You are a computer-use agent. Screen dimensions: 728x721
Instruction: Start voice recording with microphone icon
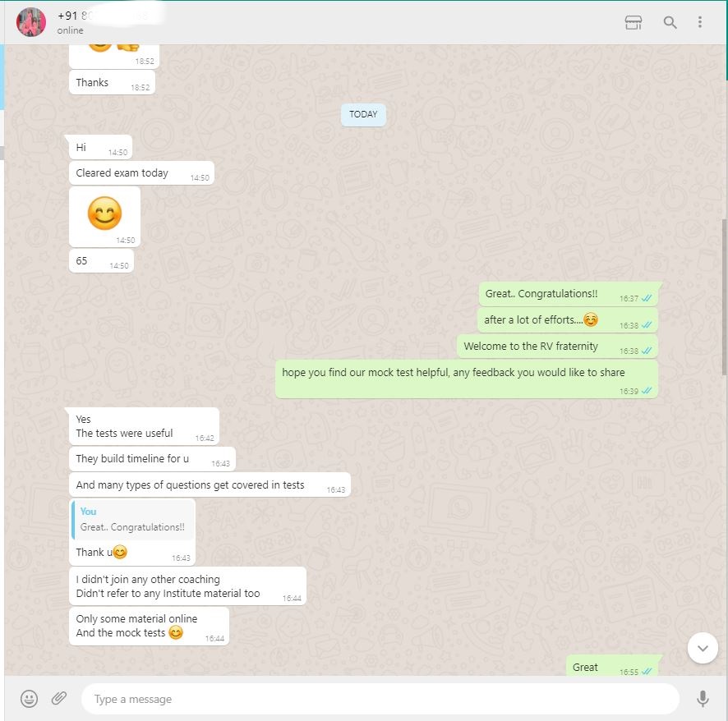coord(703,699)
